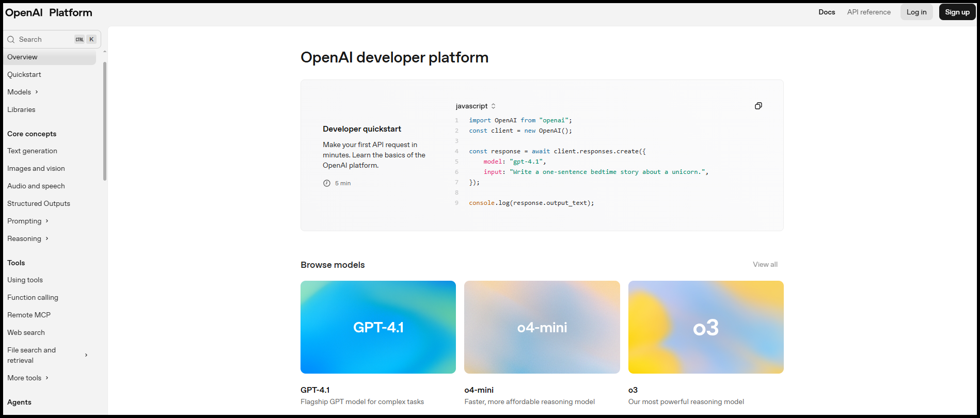Click the search magnifier icon
Screen dimensions: 980x418
click(x=11, y=39)
